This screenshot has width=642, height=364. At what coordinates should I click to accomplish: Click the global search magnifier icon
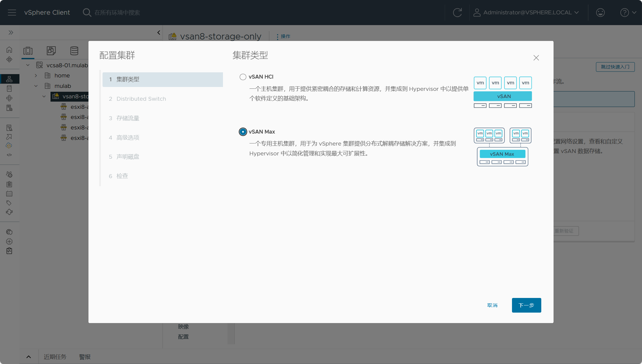(x=87, y=13)
